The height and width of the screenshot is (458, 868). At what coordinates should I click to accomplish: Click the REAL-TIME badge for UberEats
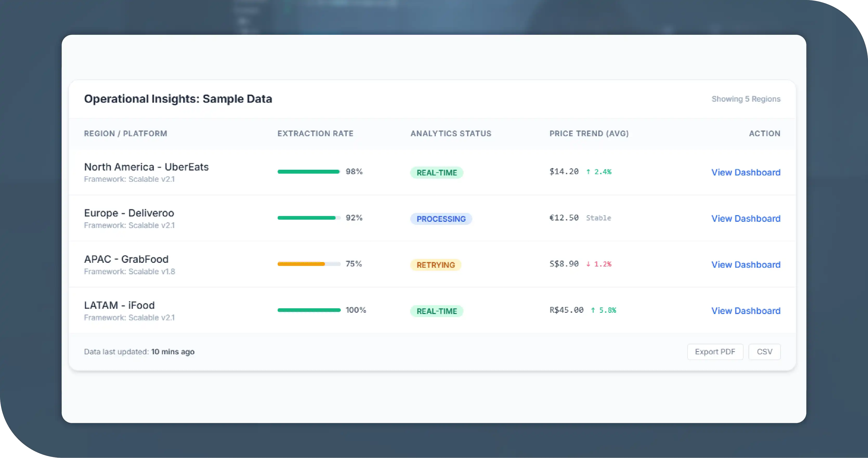pyautogui.click(x=436, y=173)
